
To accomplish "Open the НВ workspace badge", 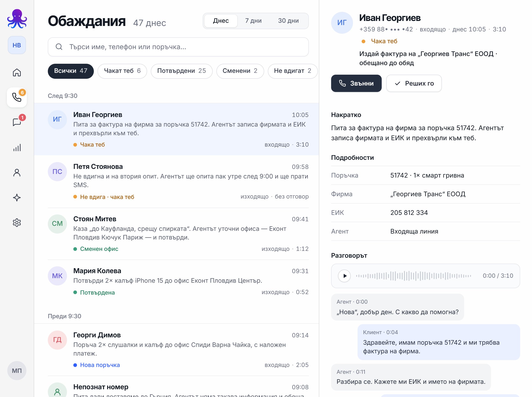I will coord(17,45).
